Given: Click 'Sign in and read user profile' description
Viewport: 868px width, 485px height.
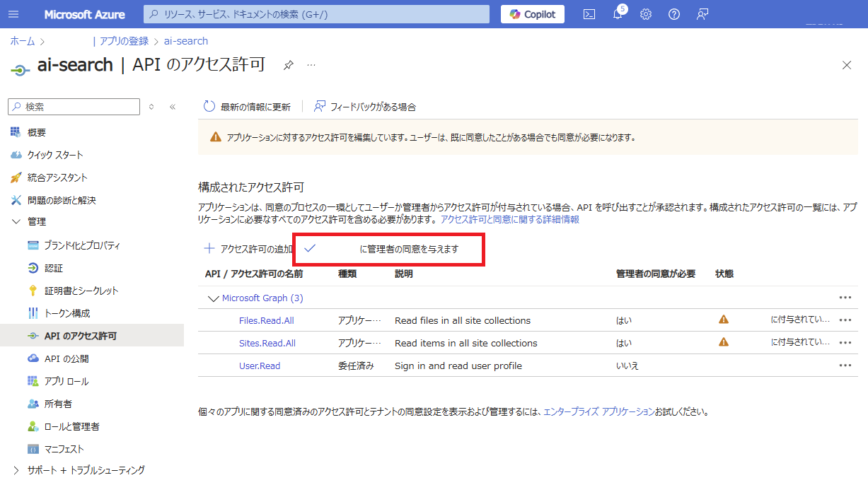Looking at the screenshot, I should 458,366.
